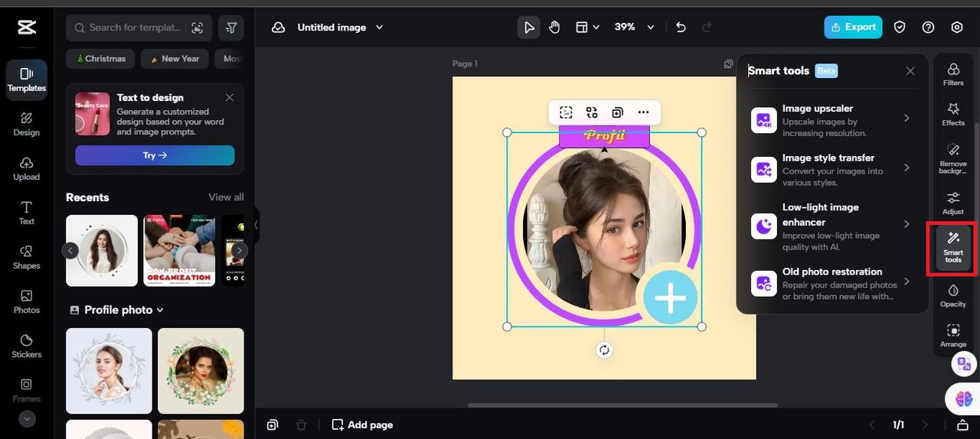Image resolution: width=980 pixels, height=439 pixels.
Task: Click the crop icon in floating toolbar
Action: (x=566, y=112)
